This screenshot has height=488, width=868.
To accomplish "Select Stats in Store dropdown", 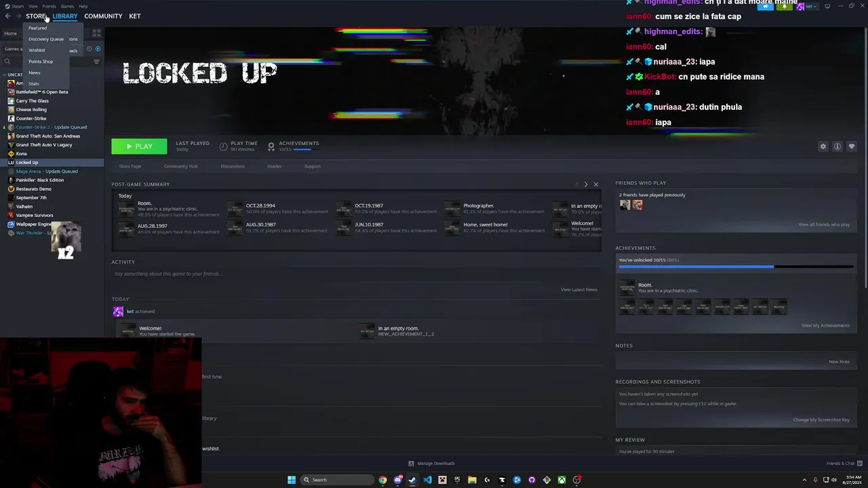I will 33,83.
